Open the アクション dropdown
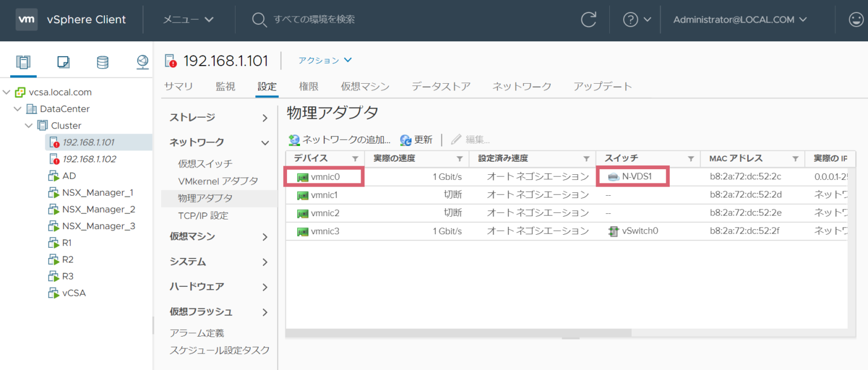Image resolution: width=868 pixels, height=370 pixels. click(x=324, y=60)
